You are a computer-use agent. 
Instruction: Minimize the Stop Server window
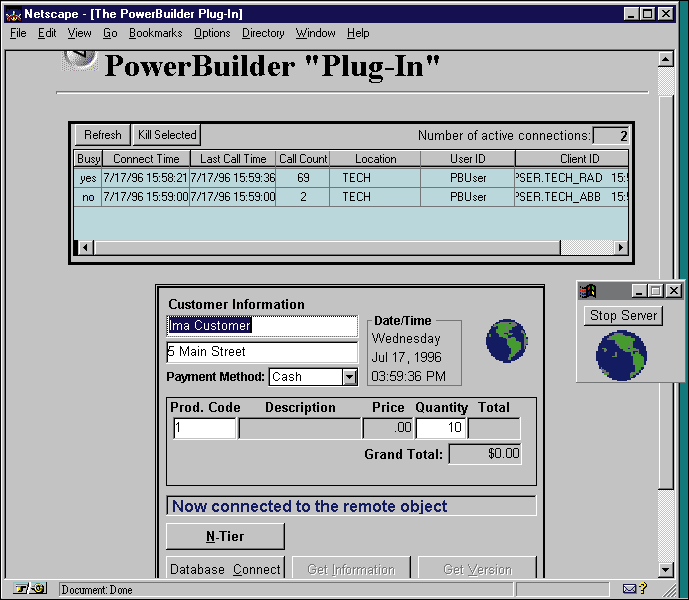coord(639,291)
